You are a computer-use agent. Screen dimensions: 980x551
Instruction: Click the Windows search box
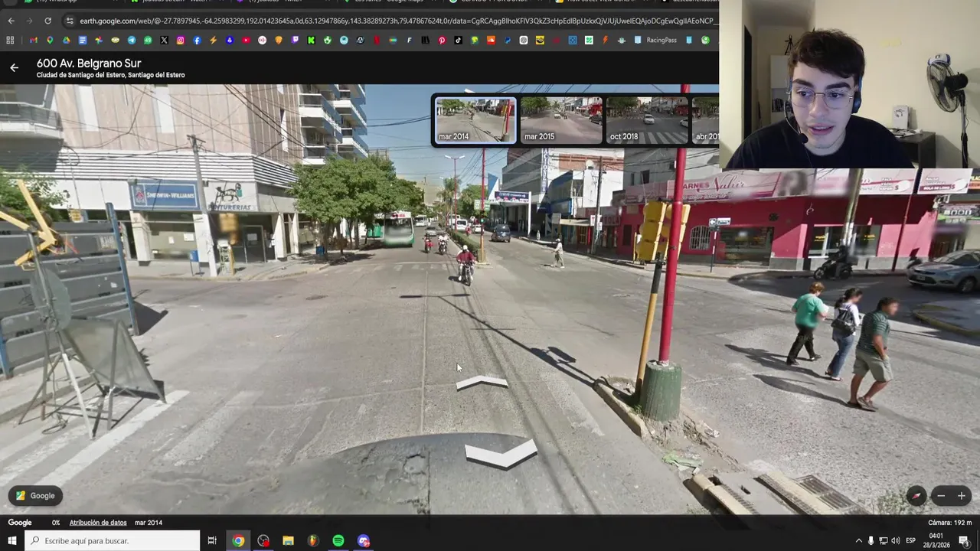click(112, 541)
